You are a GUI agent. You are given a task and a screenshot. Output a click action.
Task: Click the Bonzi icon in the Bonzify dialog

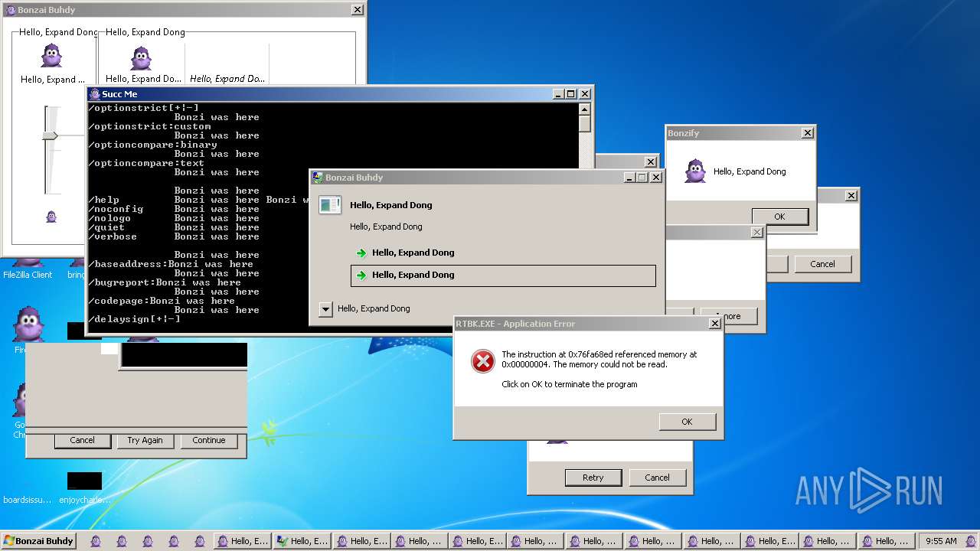coord(695,171)
